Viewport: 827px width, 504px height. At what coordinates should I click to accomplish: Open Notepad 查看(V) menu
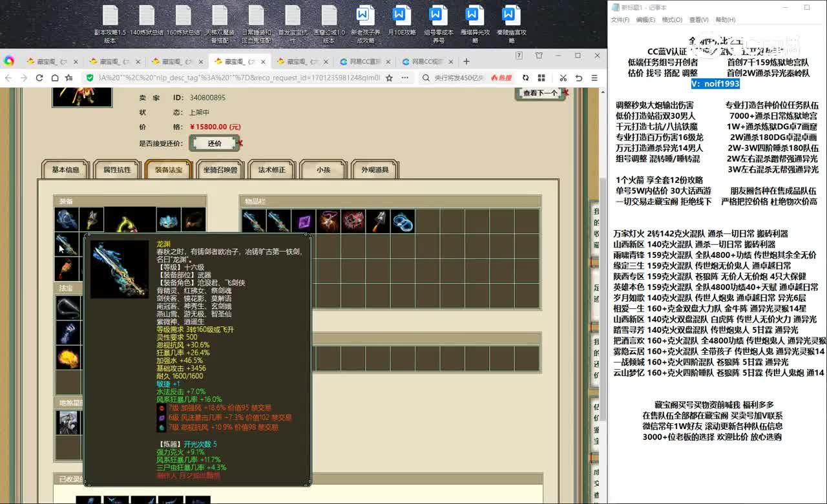point(698,20)
